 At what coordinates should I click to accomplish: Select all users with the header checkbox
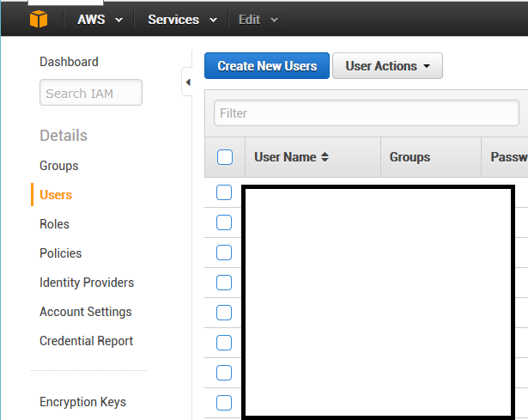coord(225,157)
